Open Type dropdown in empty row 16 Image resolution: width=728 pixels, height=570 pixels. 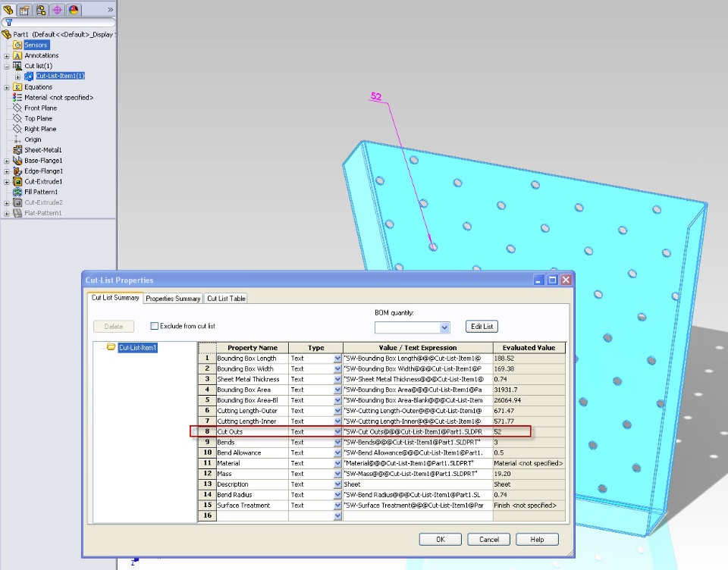(337, 515)
